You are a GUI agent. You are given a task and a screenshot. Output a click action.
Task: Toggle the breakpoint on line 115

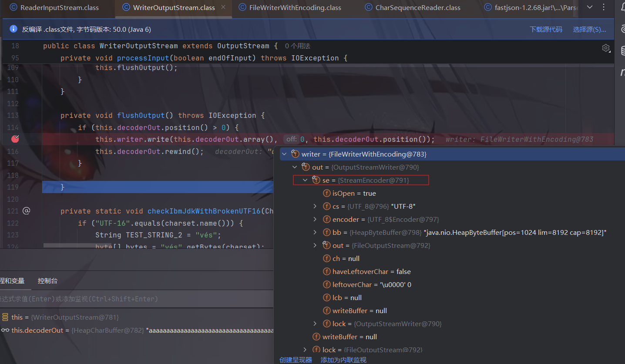[15, 139]
